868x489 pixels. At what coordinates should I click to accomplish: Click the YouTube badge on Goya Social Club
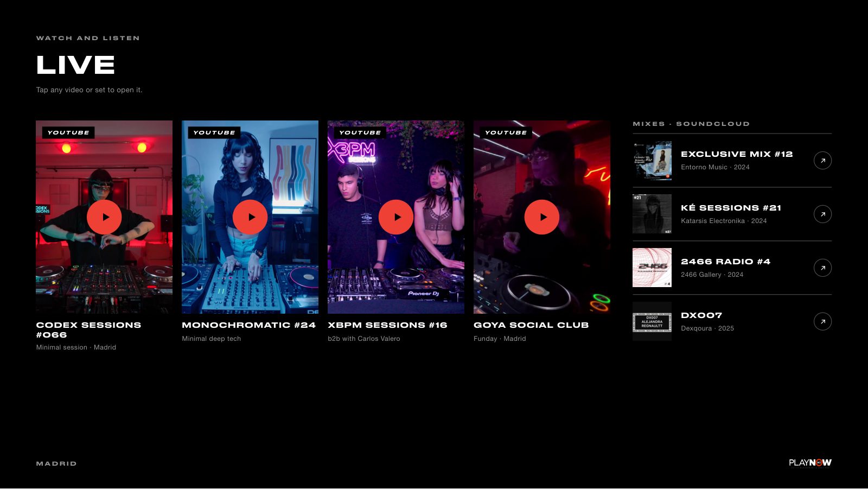(x=506, y=132)
